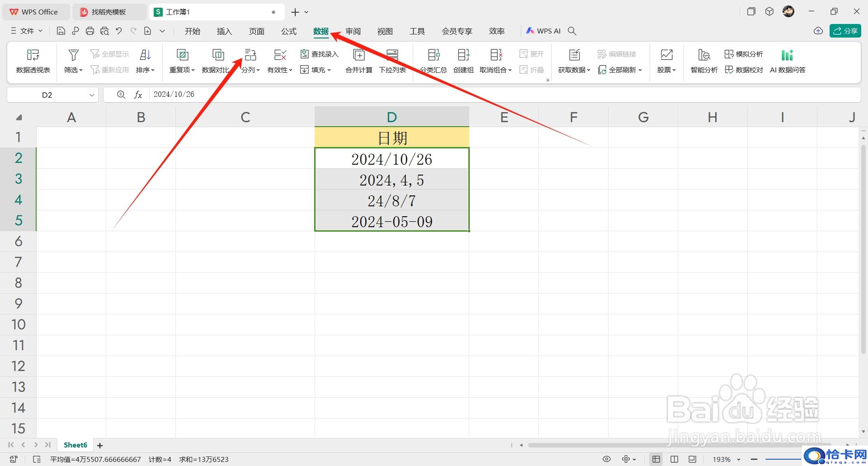This screenshot has height=466, width=868.
Task: Expand the 重复项 dropdown arrow
Action: tap(193, 70)
